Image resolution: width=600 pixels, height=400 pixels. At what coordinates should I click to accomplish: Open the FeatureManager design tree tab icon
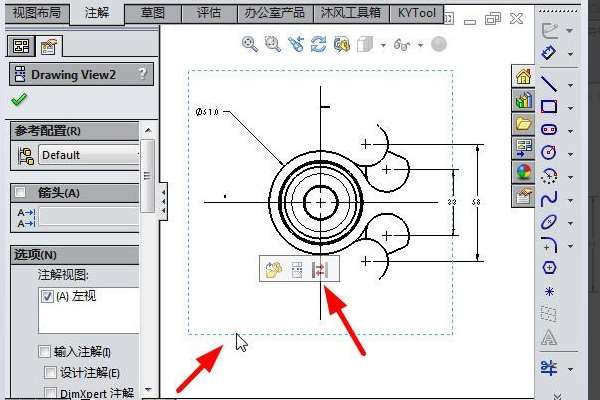pyautogui.click(x=21, y=46)
